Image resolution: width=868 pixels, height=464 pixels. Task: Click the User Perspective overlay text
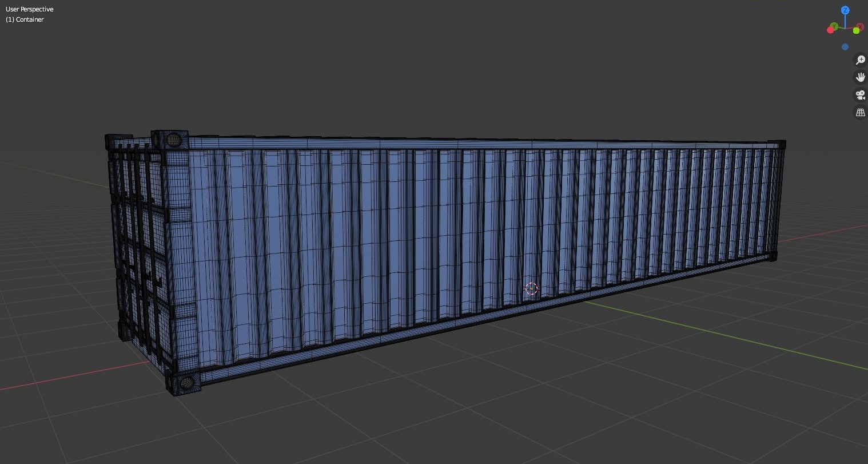point(29,9)
